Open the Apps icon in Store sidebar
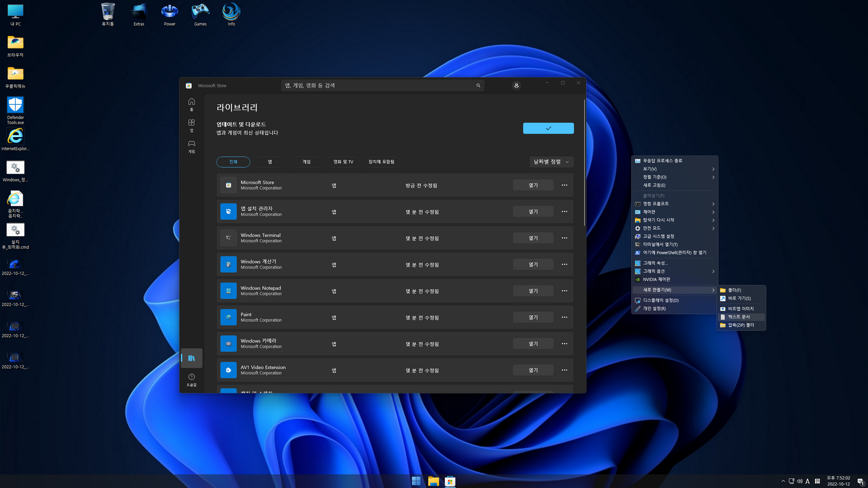The width and height of the screenshot is (868, 488). click(191, 125)
